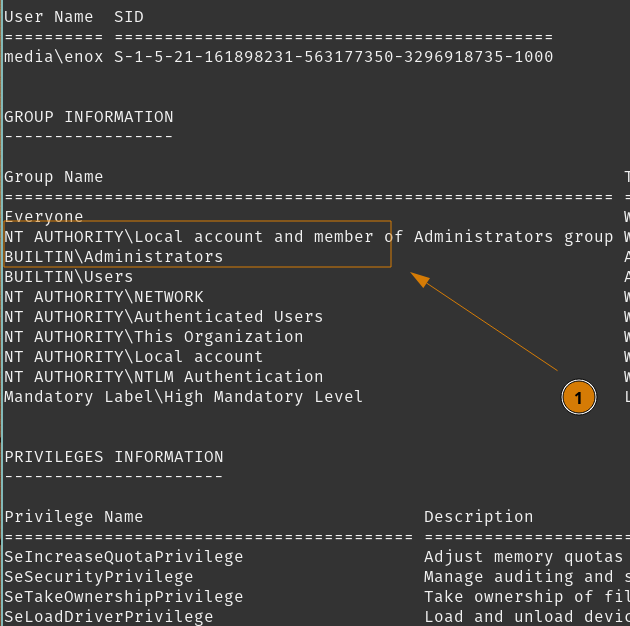Select 'Mandatory Label\High Mandatory Level' line
The image size is (630, 626).
[x=183, y=397]
